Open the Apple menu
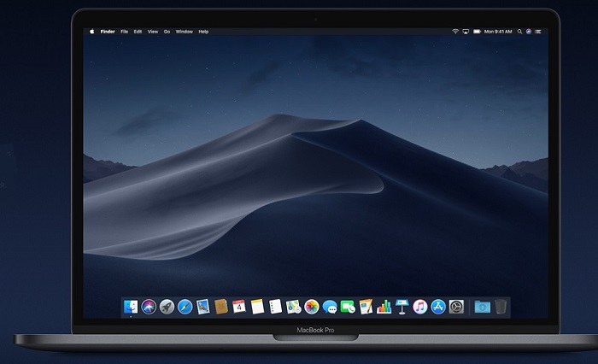The height and width of the screenshot is (364, 598). tap(92, 32)
